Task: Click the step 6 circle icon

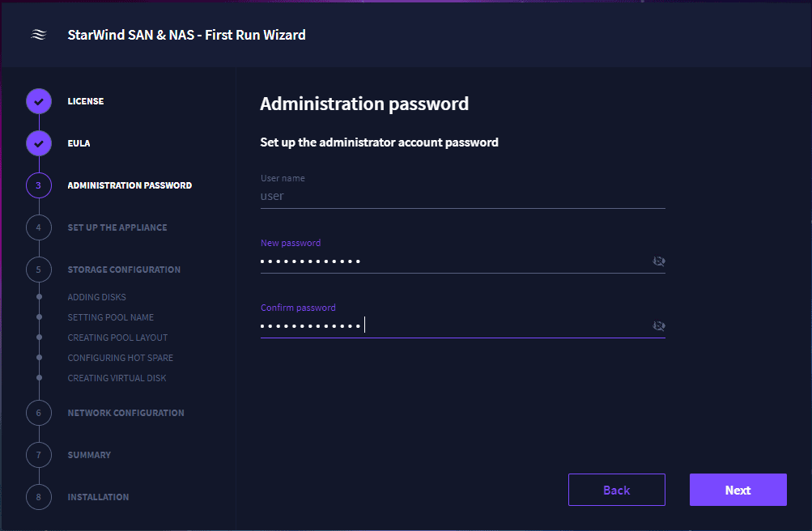Action: click(39, 413)
